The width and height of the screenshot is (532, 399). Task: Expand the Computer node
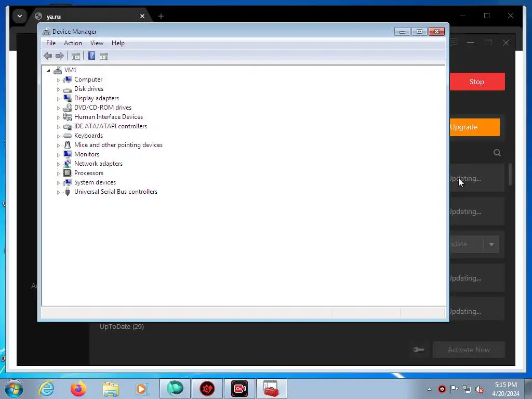coord(58,80)
